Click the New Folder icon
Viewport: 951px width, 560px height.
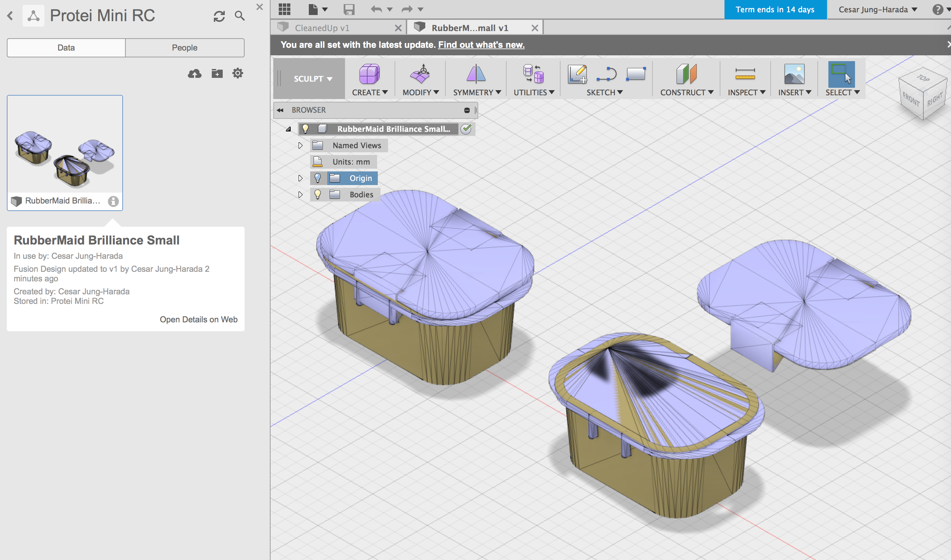pos(217,73)
